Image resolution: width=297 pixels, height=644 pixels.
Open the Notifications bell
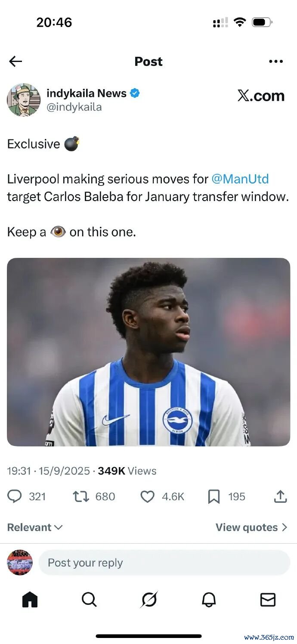tap(208, 599)
